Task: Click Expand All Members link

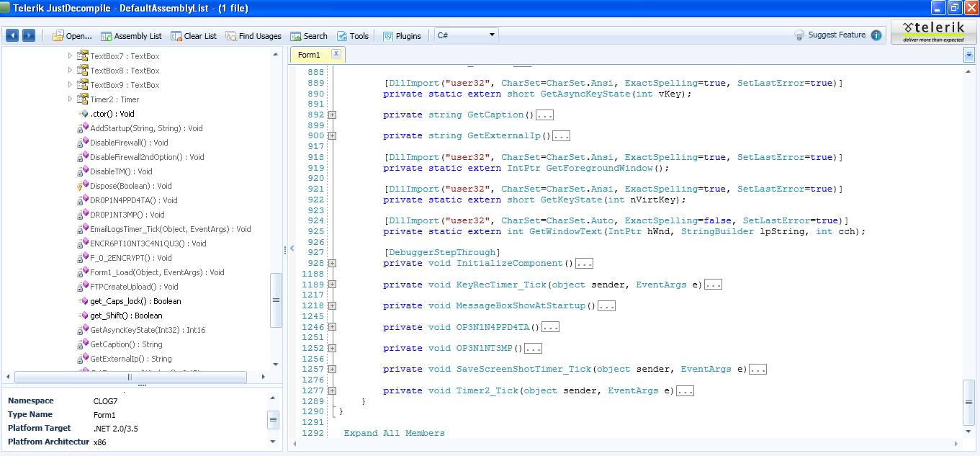Action: 395,433
